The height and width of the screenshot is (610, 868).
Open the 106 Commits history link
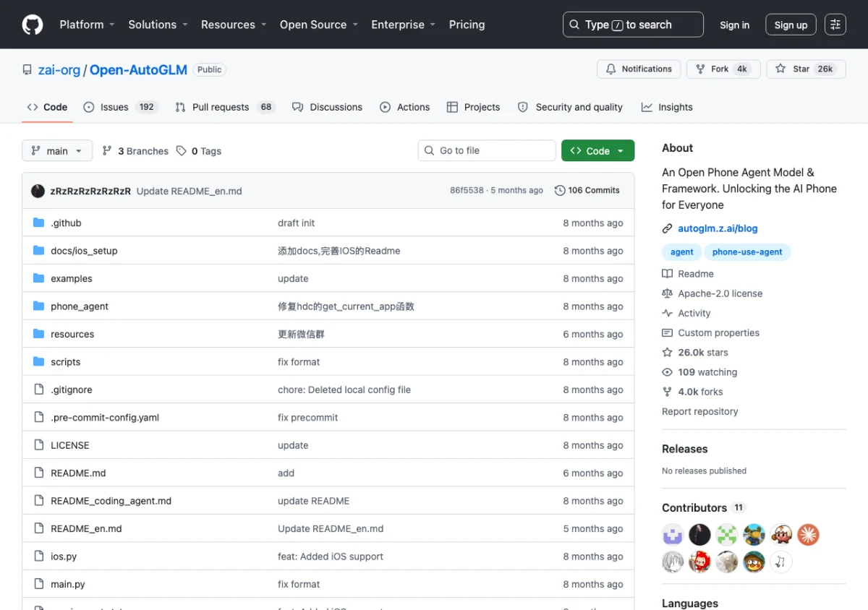click(x=587, y=191)
